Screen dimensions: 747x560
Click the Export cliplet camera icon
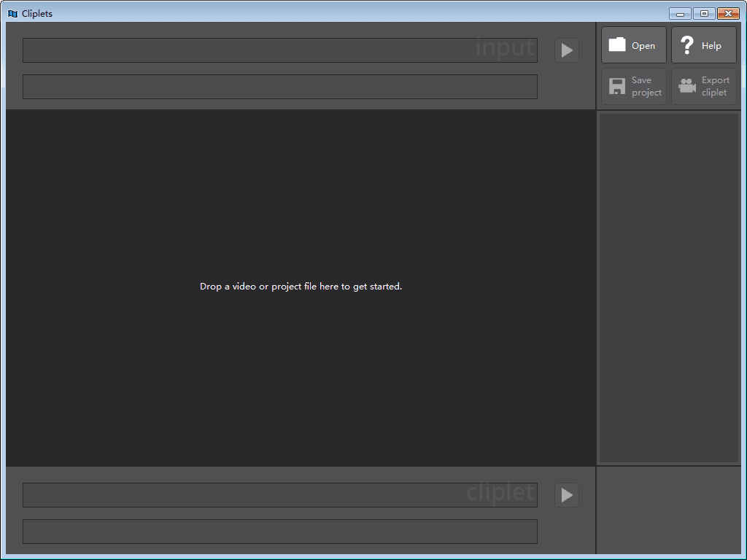[686, 86]
